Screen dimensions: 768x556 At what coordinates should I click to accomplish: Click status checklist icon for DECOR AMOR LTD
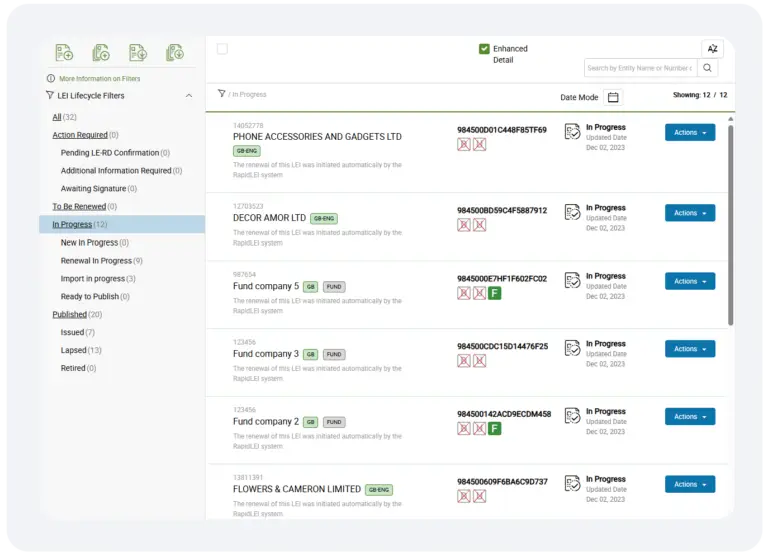click(572, 212)
